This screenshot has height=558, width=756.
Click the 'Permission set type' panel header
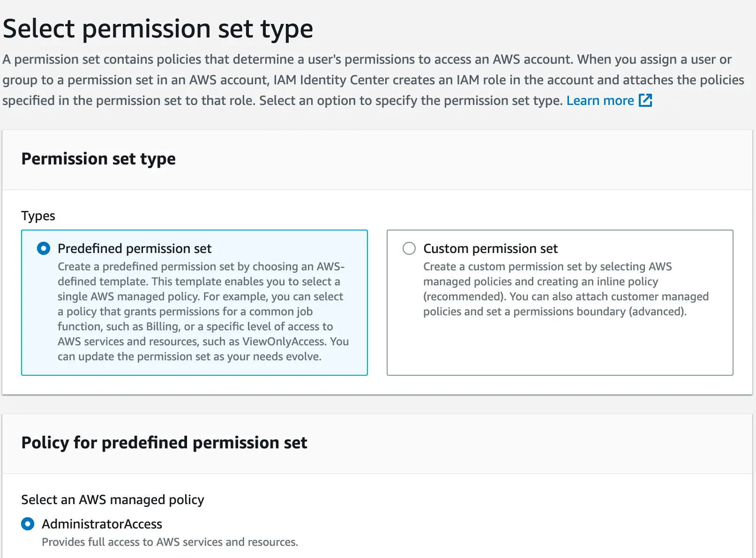click(98, 159)
